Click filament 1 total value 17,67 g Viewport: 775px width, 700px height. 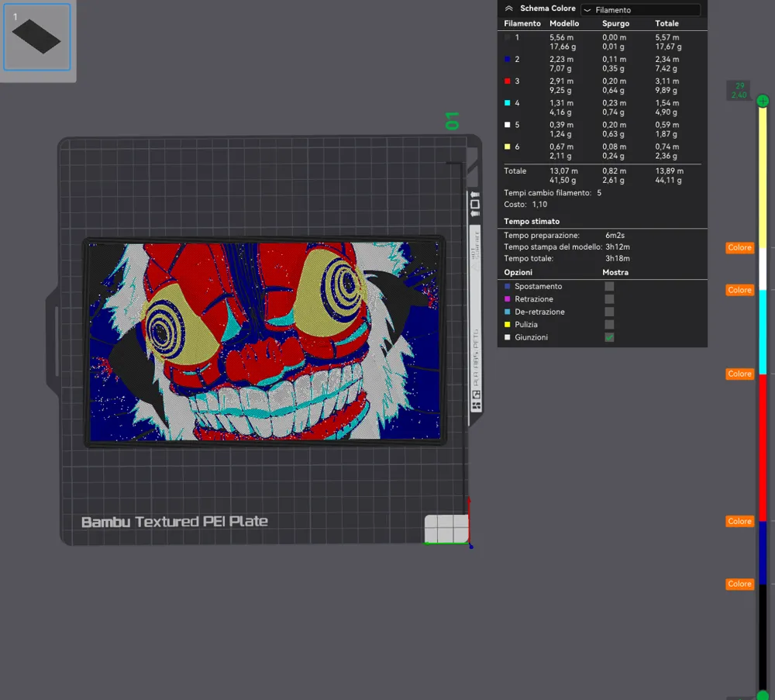tap(668, 47)
